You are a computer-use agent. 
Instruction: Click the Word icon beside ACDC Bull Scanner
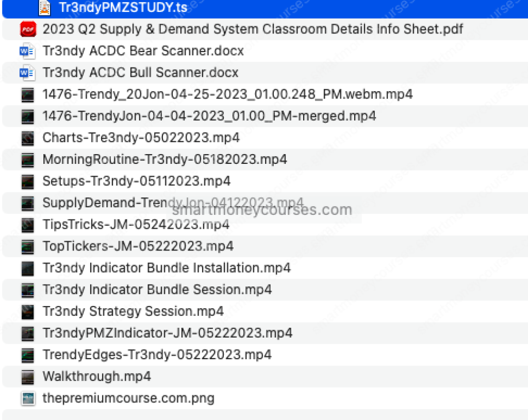tap(27, 73)
